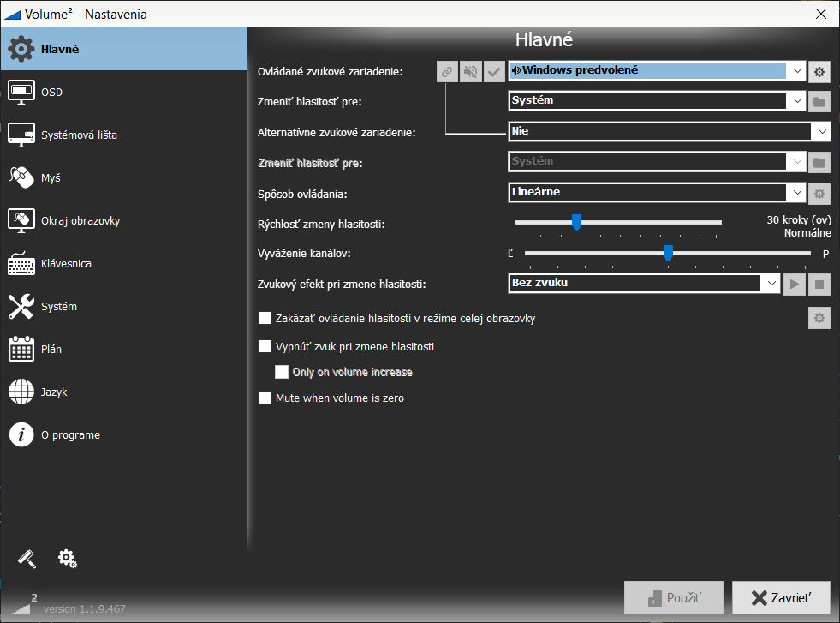Image resolution: width=840 pixels, height=623 pixels.
Task: Click the double gears icon at bottom left
Action: [x=68, y=559]
